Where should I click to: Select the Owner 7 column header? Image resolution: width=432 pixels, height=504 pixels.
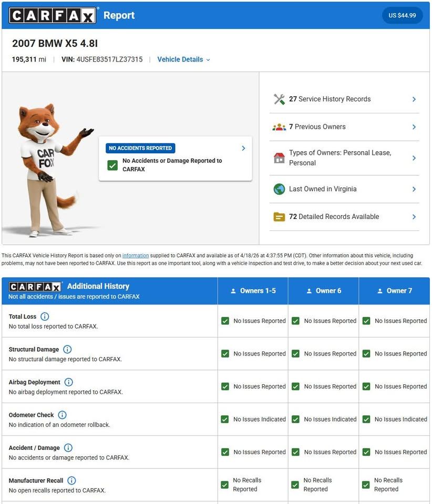[394, 291]
